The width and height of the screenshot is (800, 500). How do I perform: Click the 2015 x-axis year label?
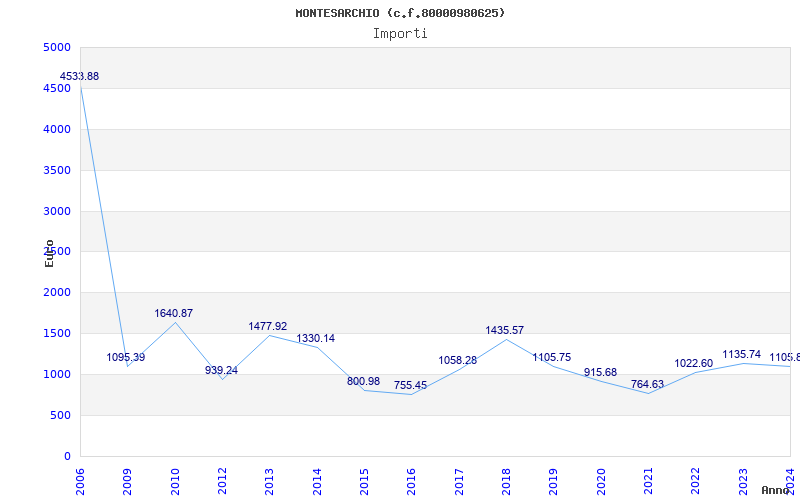(364, 481)
